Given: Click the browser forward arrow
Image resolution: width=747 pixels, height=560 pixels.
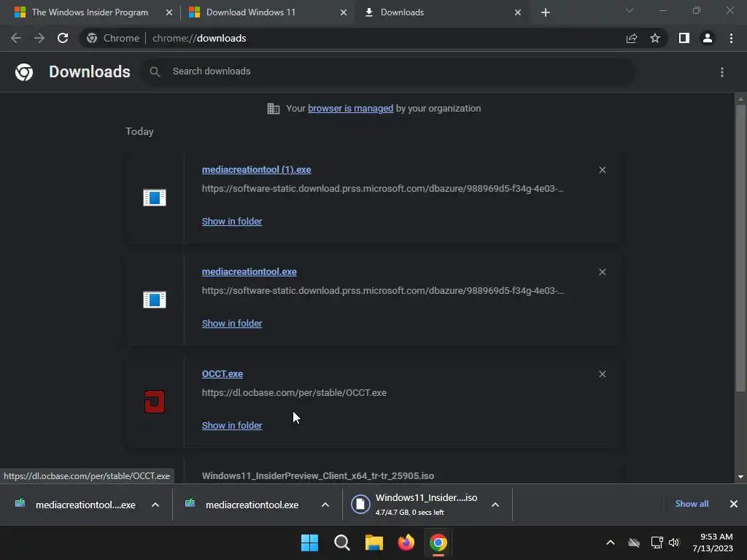Looking at the screenshot, I should [39, 38].
